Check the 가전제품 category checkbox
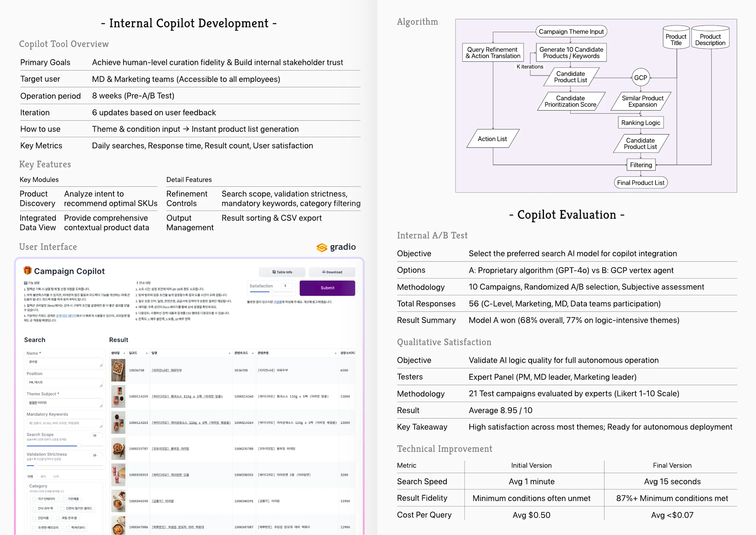Viewport: 756px width, 535px height. pyautogui.click(x=64, y=499)
